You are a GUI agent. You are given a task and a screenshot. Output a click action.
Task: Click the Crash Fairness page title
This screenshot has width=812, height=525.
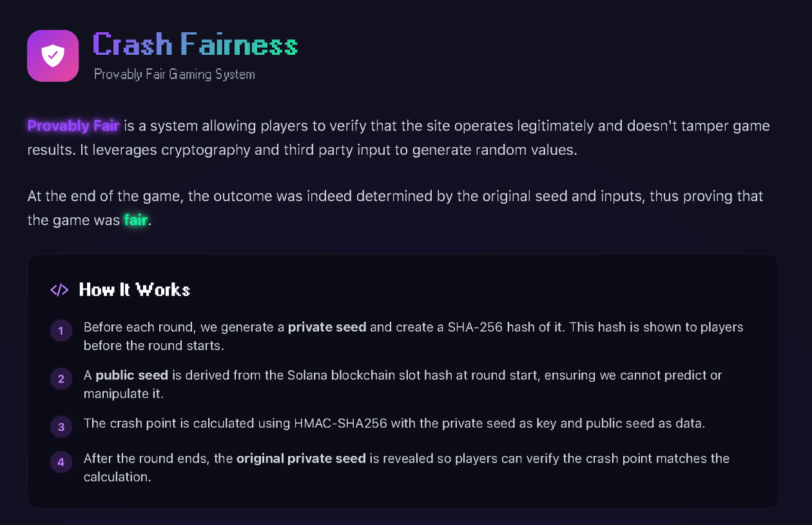tap(195, 45)
